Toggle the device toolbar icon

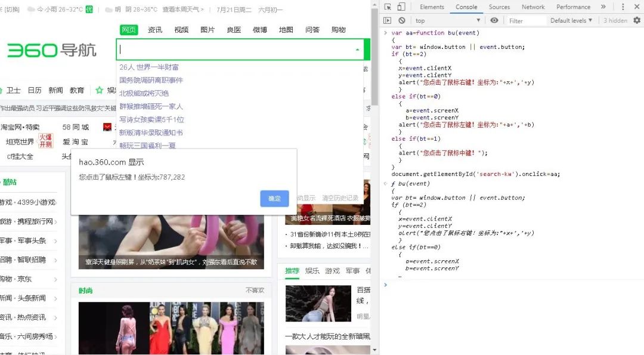(x=401, y=7)
